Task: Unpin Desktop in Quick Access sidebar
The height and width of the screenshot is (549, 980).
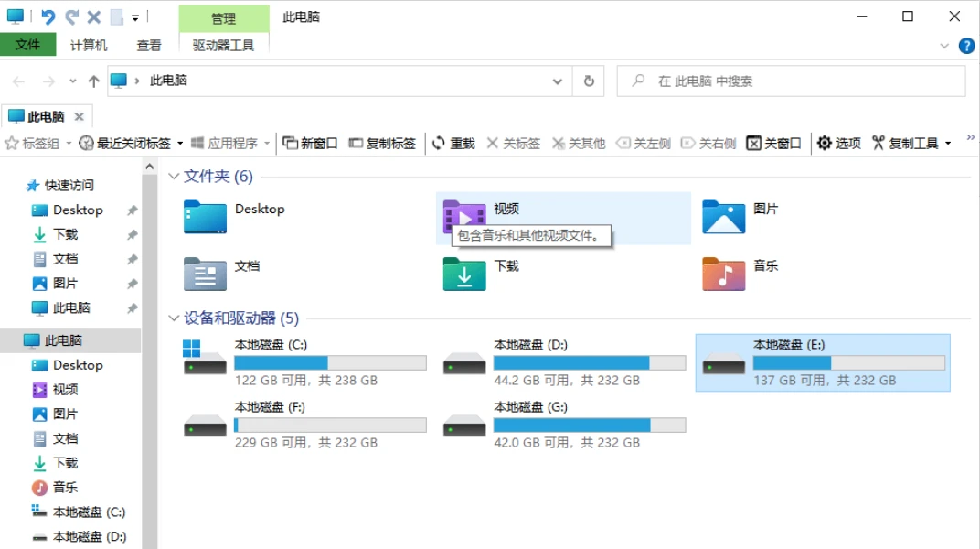Action: pos(132,210)
